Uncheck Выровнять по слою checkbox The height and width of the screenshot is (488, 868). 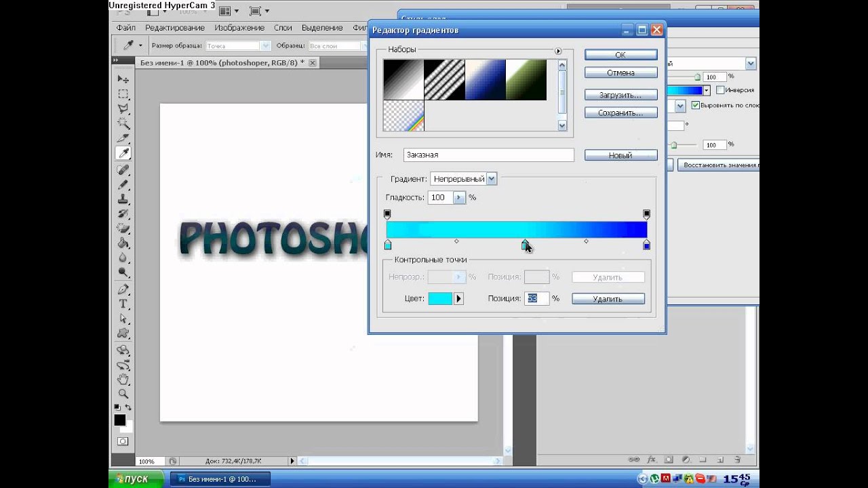[x=695, y=106]
